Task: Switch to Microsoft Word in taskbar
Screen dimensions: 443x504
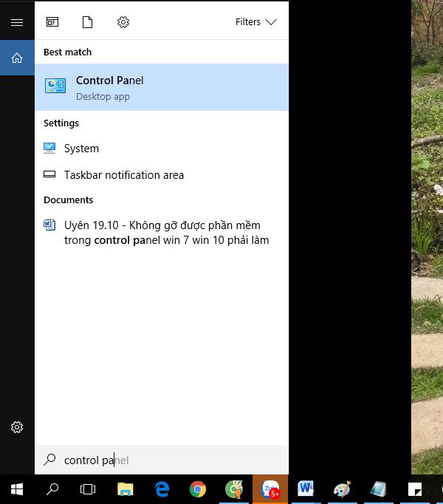Action: pos(306,489)
